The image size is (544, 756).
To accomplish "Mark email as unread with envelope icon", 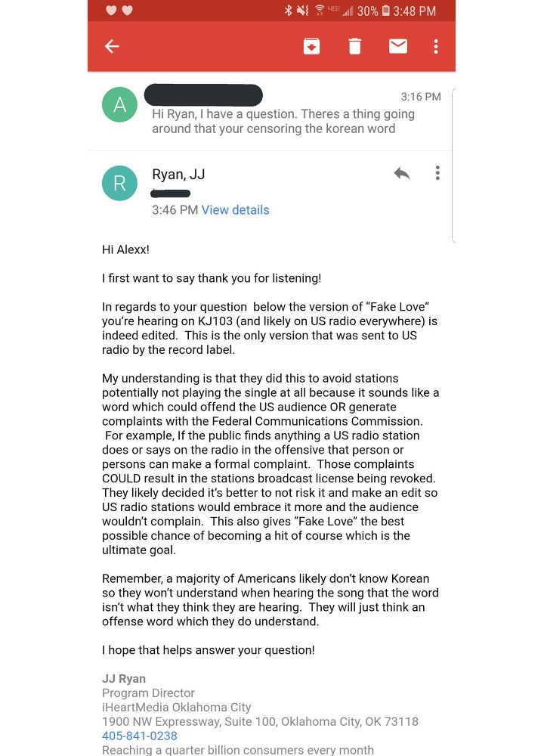I will click(x=398, y=46).
